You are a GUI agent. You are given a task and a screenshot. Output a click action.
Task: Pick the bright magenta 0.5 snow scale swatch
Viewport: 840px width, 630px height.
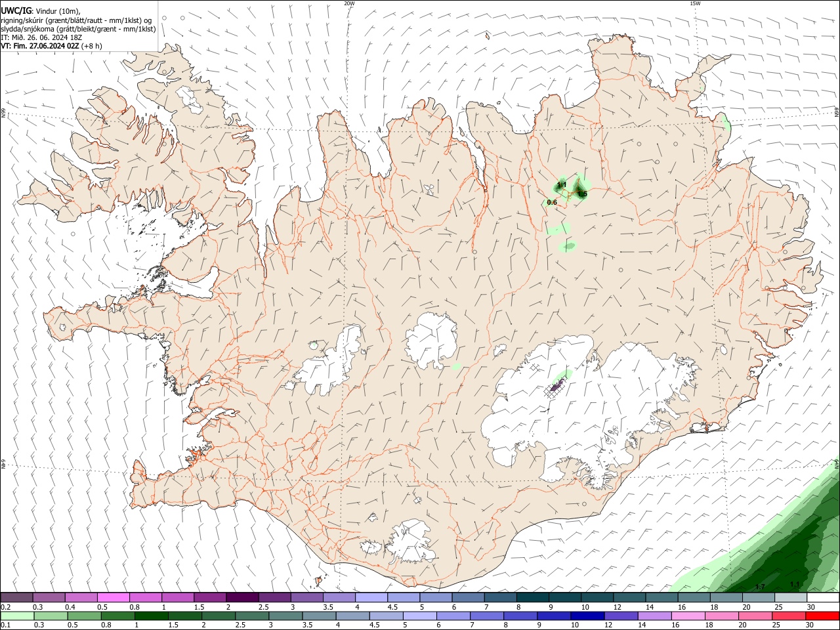coord(114,597)
